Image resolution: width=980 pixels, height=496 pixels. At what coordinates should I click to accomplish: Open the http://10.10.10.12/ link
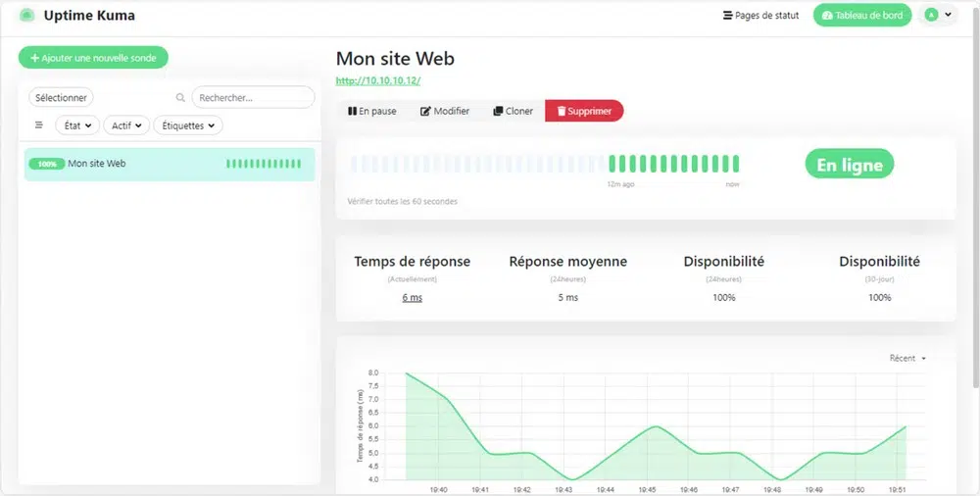point(378,80)
